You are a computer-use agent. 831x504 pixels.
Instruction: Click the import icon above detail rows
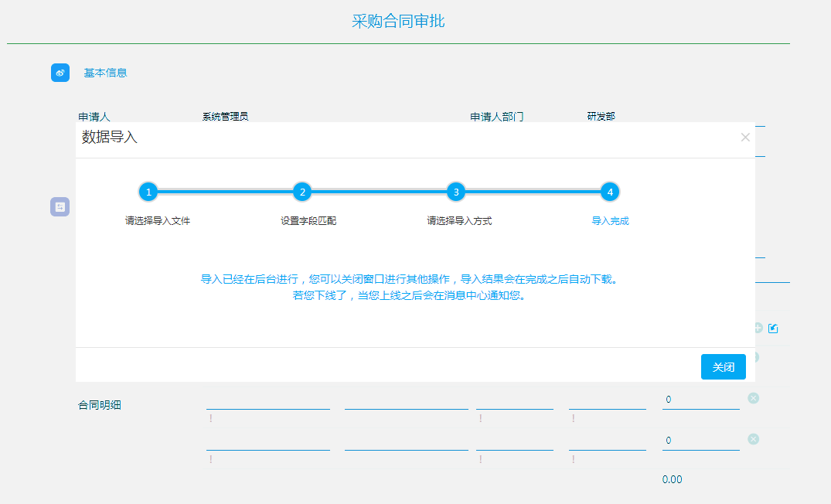point(773,329)
